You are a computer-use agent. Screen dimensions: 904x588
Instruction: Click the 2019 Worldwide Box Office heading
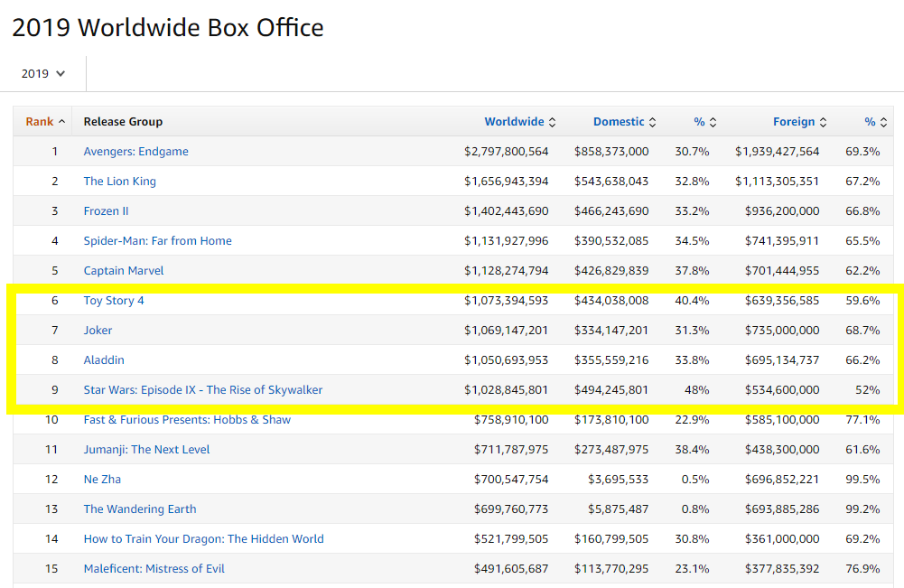coord(168,28)
